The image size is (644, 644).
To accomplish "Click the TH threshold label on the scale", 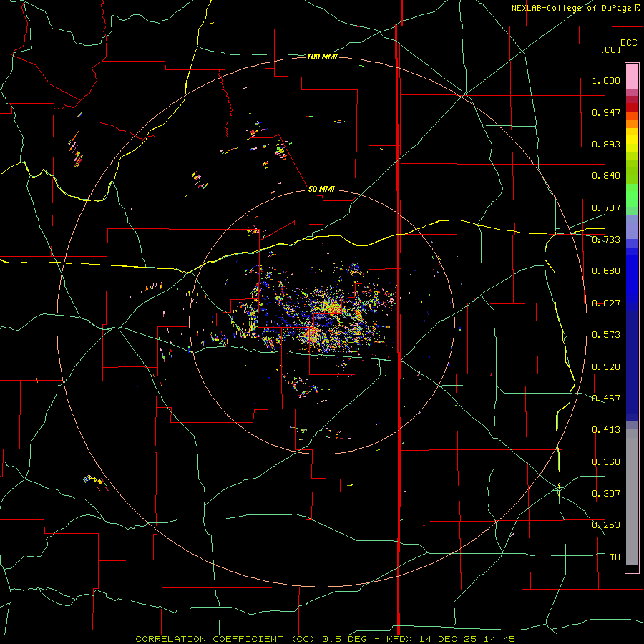I will click(x=615, y=557).
